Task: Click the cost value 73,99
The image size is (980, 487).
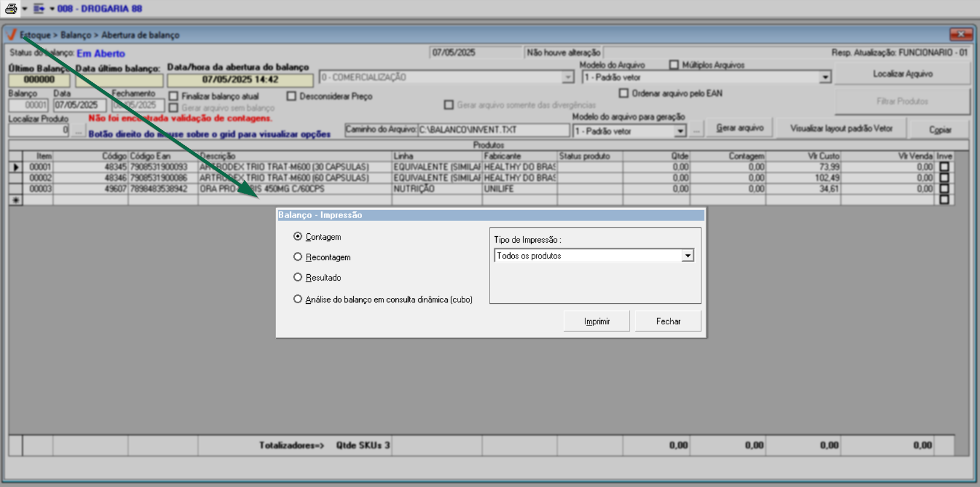Action: tap(803, 167)
